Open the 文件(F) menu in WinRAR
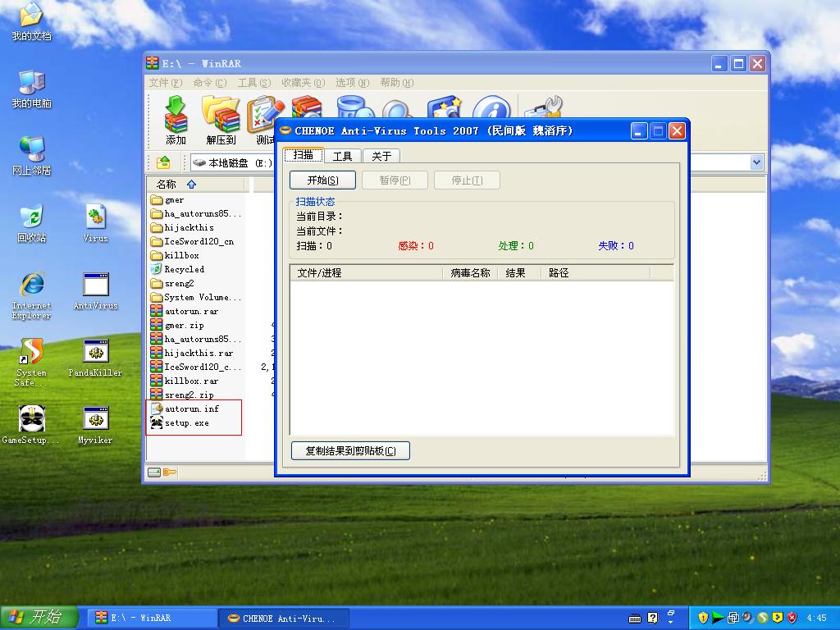 [166, 83]
